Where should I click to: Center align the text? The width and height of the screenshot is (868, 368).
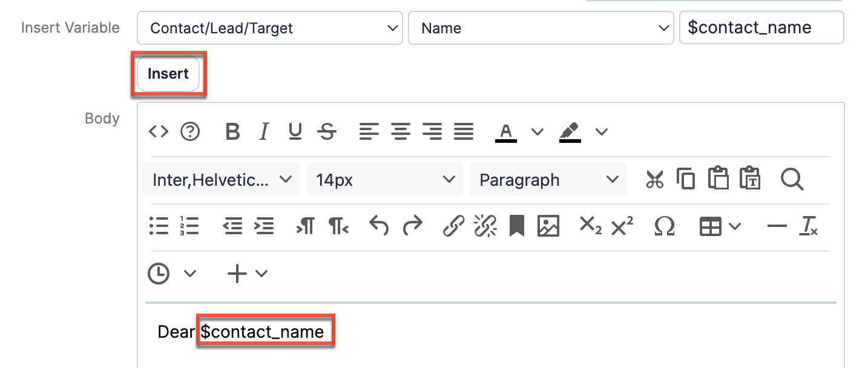tap(400, 131)
